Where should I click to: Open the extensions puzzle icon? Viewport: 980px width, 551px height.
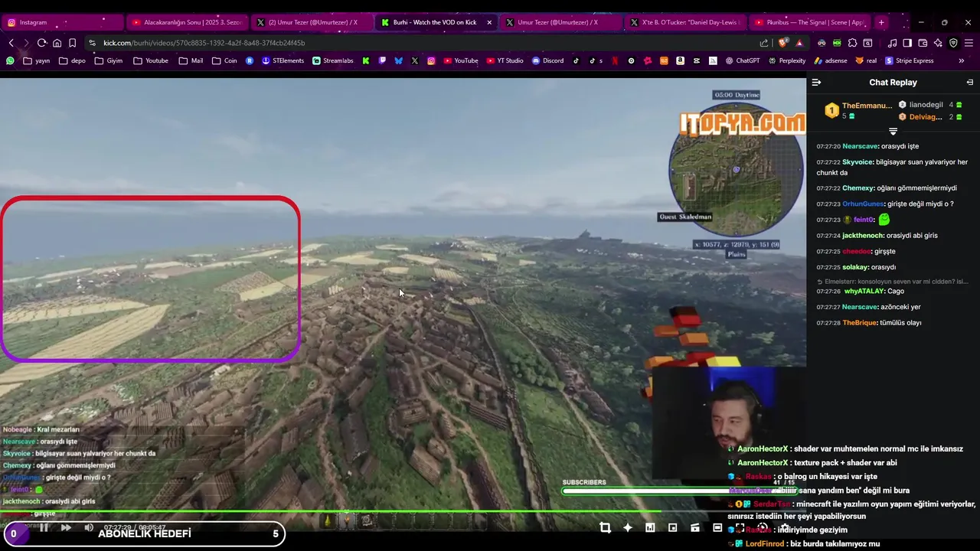click(x=852, y=43)
